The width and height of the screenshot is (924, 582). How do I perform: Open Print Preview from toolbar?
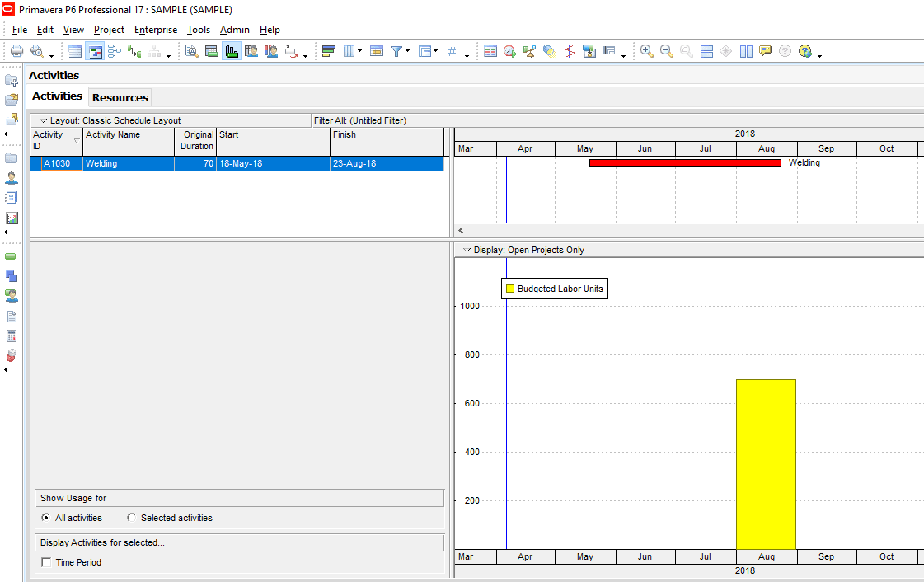pos(36,51)
